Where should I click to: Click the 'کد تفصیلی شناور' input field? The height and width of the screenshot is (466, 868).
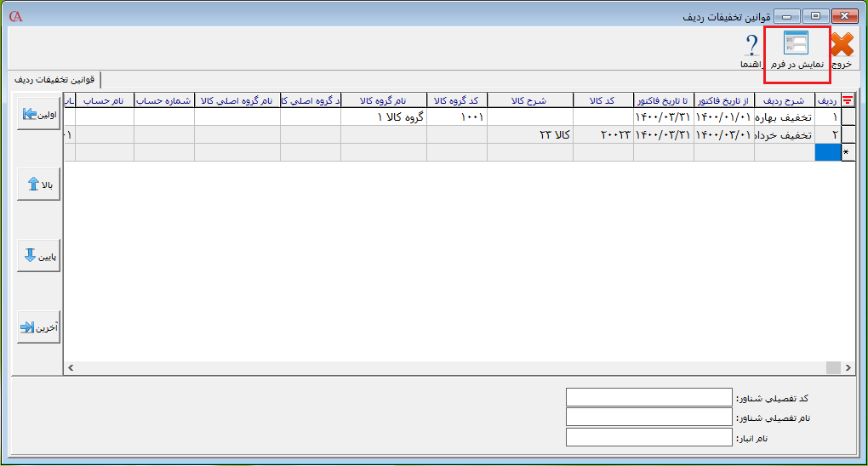click(648, 398)
